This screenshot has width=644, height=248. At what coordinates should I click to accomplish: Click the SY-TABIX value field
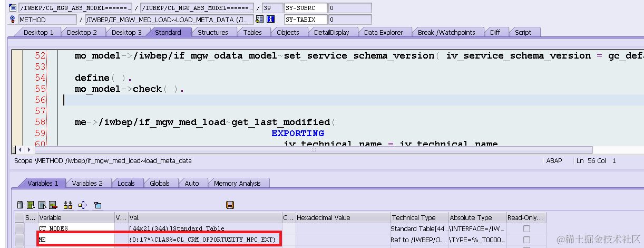pos(349,20)
